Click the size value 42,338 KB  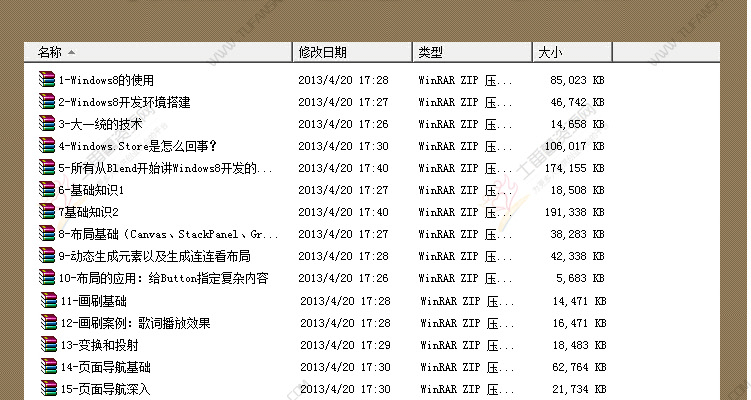(x=577, y=256)
